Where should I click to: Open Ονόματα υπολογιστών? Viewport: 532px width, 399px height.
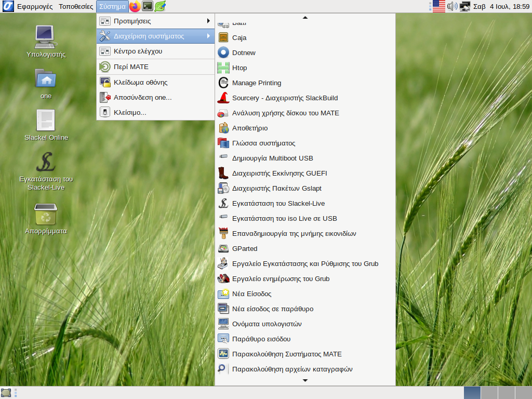click(x=305, y=324)
